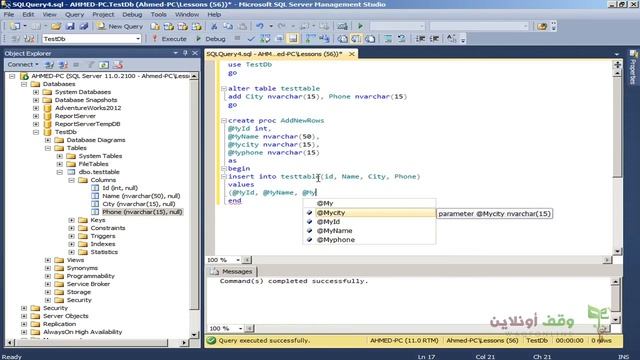640x360 pixels.
Task: Click the Display Estimated Execution Plan icon
Action: point(265,39)
